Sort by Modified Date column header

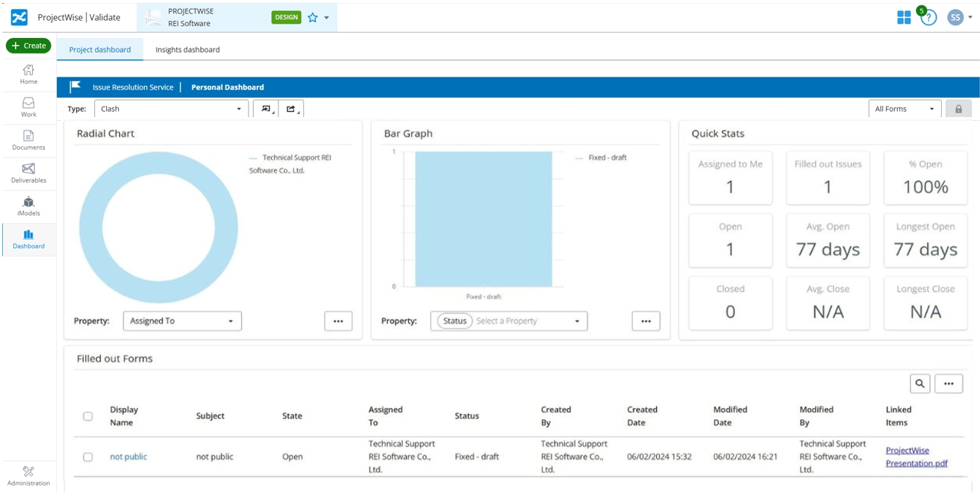click(x=728, y=416)
